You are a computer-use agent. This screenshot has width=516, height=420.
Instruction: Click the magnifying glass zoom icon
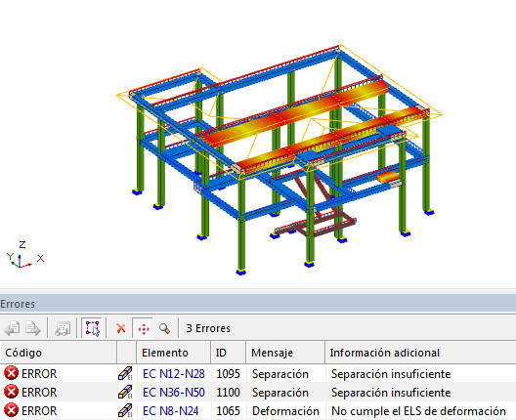(x=164, y=328)
